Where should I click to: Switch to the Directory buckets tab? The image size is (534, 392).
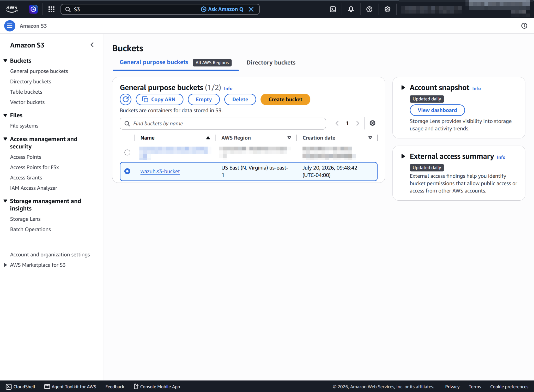point(271,63)
